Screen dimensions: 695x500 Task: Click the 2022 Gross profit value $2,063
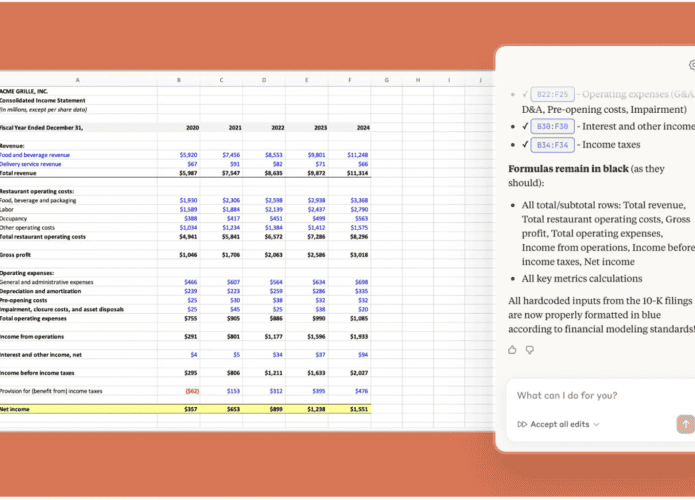point(271,255)
